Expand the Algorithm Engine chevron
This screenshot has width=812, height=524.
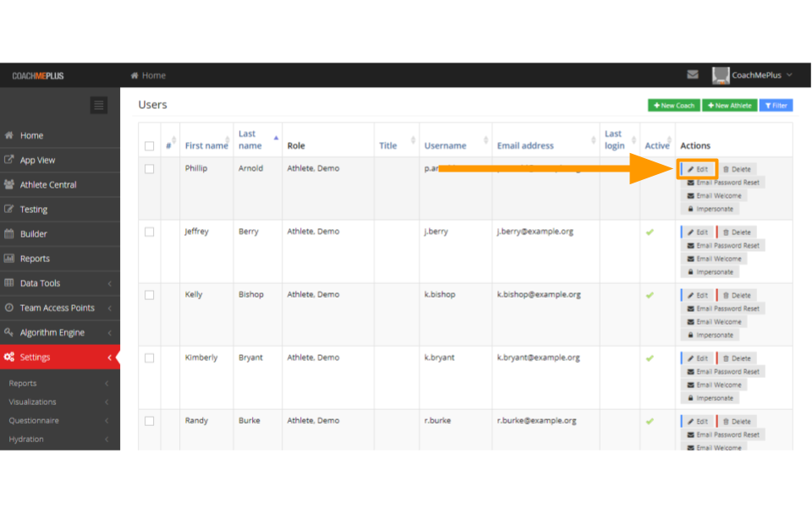pos(110,333)
